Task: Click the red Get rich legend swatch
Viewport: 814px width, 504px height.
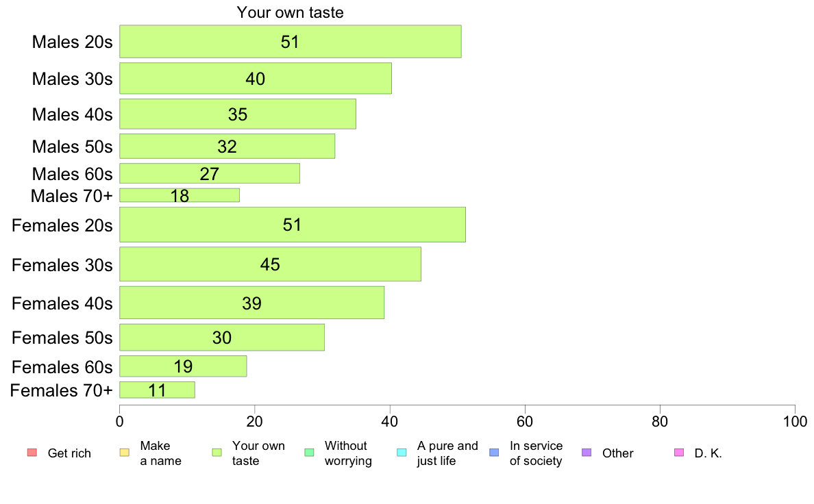Action: click(32, 453)
